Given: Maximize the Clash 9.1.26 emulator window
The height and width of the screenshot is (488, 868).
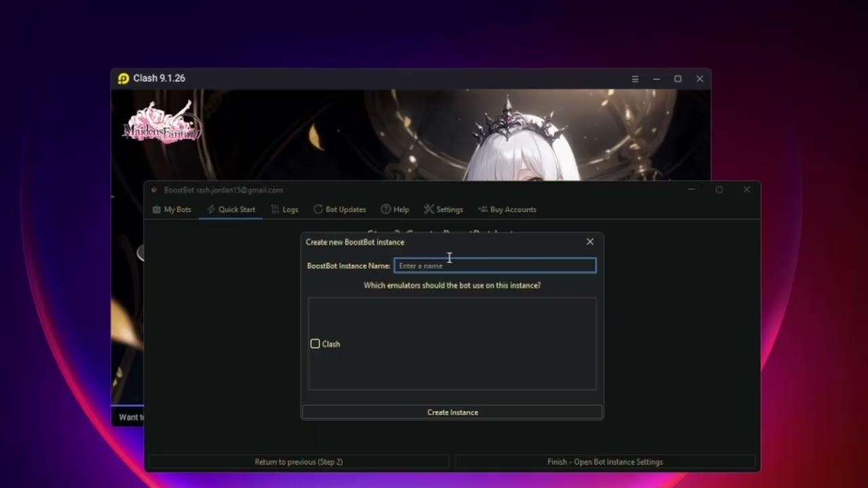Looking at the screenshot, I should pos(677,79).
